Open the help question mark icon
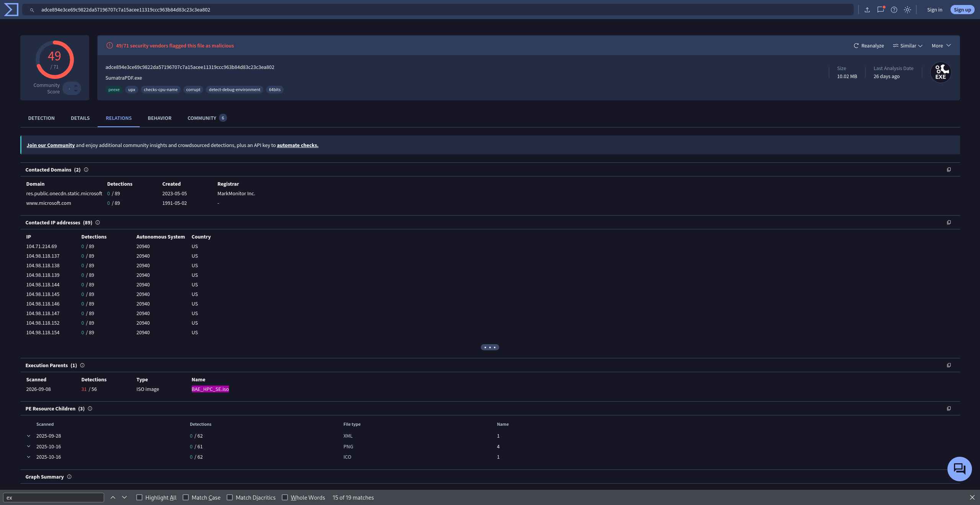The image size is (980, 505). (x=894, y=10)
